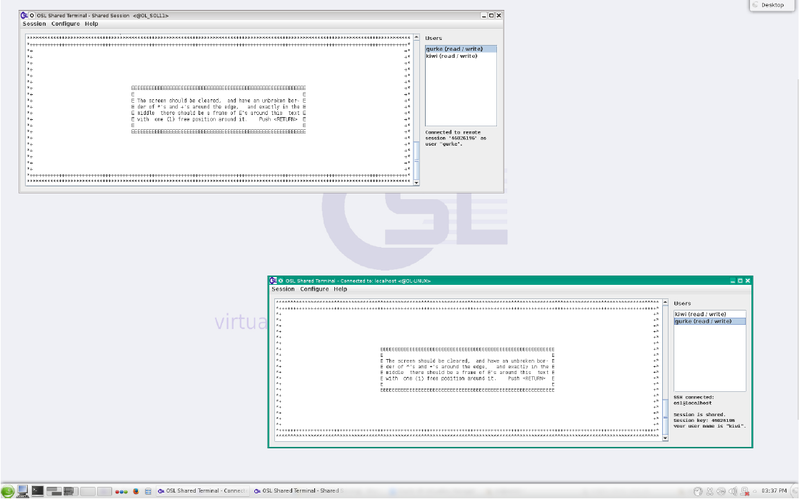Click scrollbar thumb in Shared Session terminal

[x=416, y=160]
